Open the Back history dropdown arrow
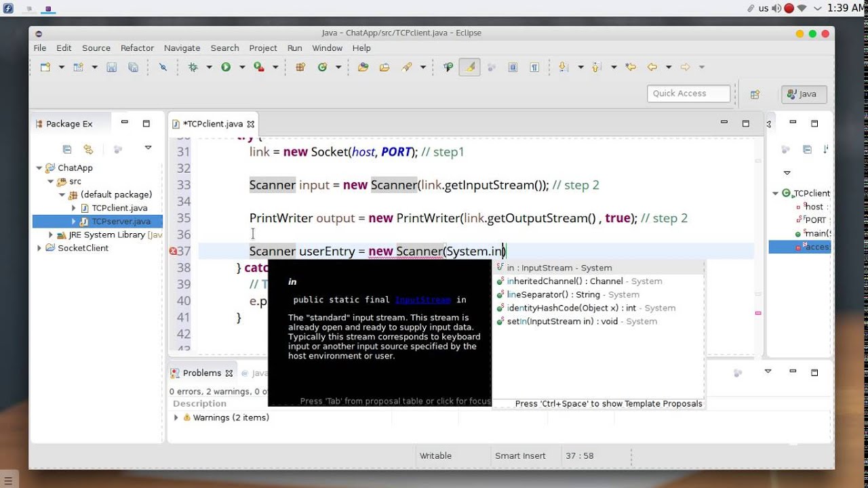The height and width of the screenshot is (488, 868). click(x=668, y=67)
